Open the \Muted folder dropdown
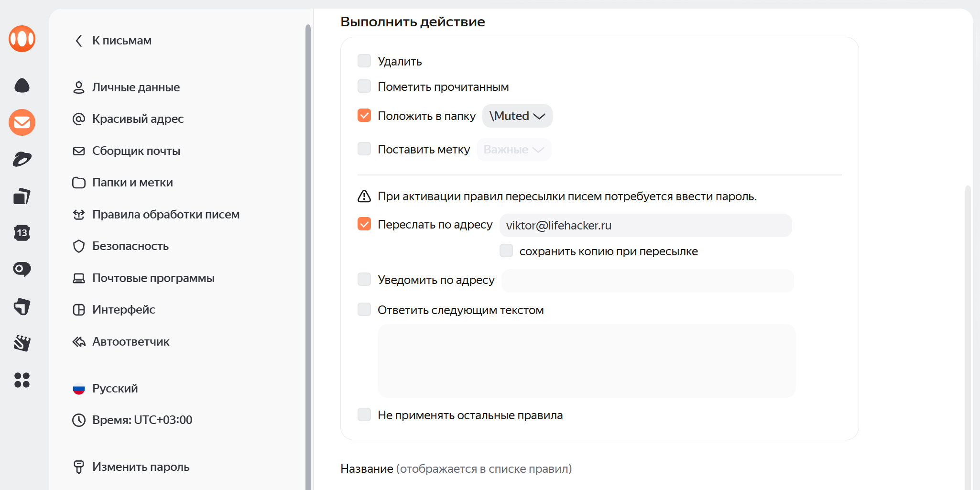Viewport: 980px width, 490px height. [517, 116]
